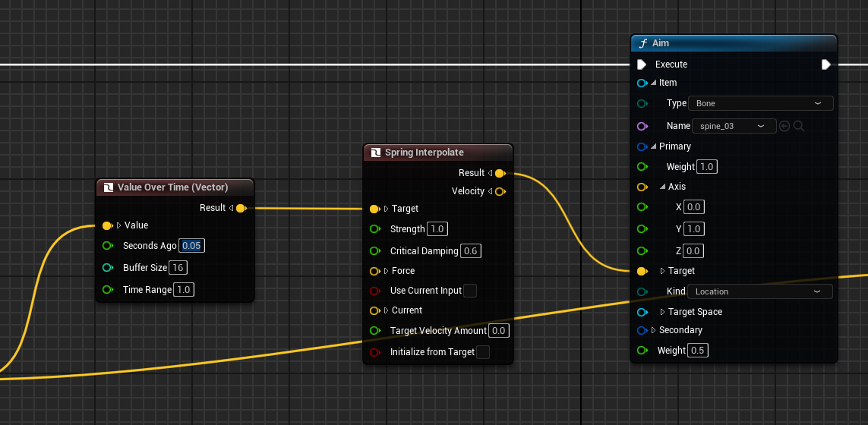The height and width of the screenshot is (425, 868).
Task: Click the Aim node Execute output pin
Action: (x=826, y=65)
